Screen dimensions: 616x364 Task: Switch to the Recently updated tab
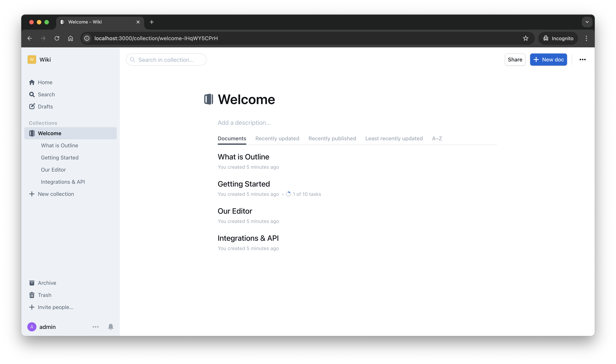coord(277,138)
